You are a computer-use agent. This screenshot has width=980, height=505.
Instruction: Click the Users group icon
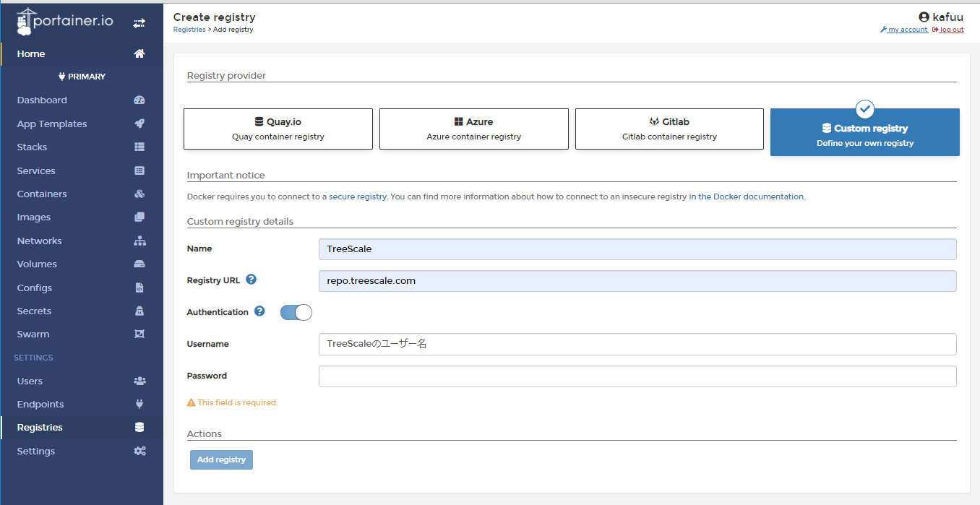point(139,381)
